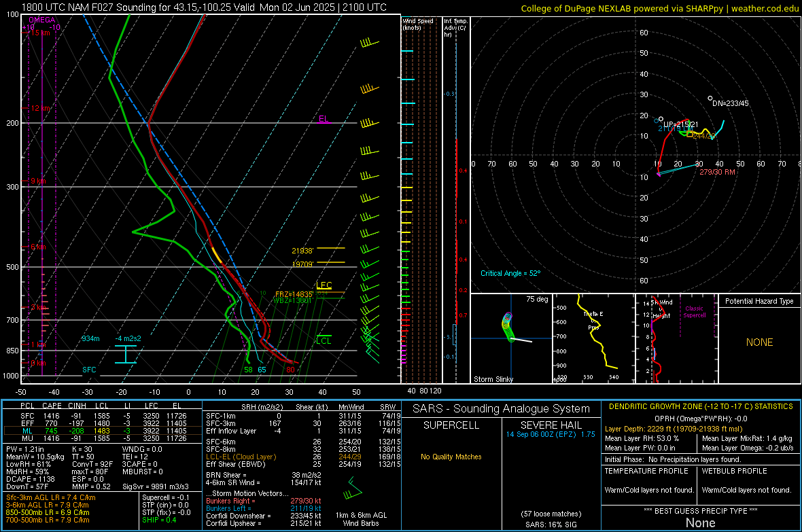Click the 1km & 6km AGL wind barbs symbol
This screenshot has height=532, width=802.
point(353,489)
